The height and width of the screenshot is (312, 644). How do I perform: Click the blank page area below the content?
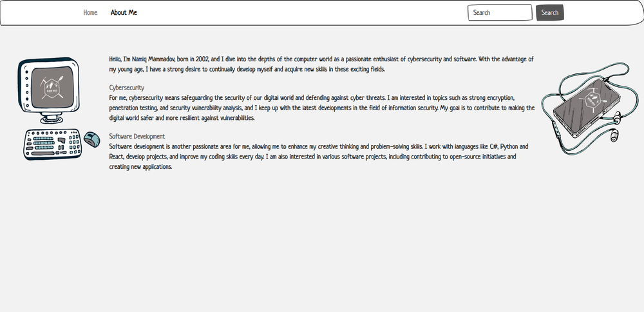click(x=322, y=245)
